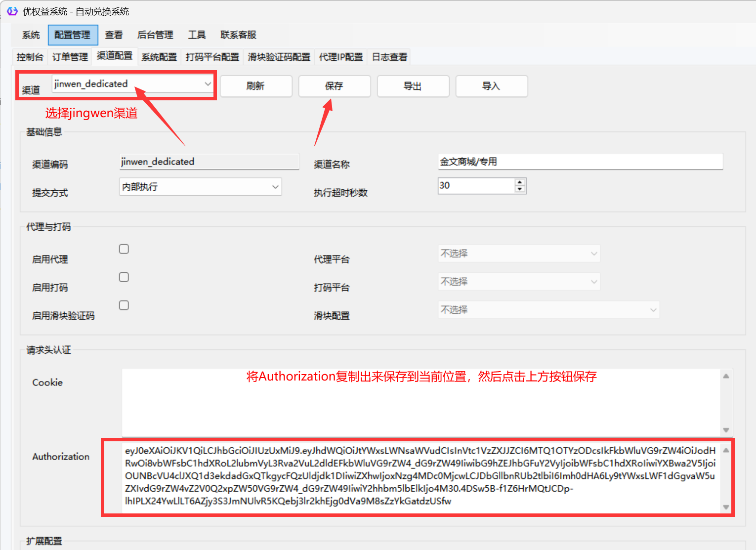Viewport: 756px width, 550px height.
Task: Click Cookie scrollbar up arrow
Action: point(726,376)
